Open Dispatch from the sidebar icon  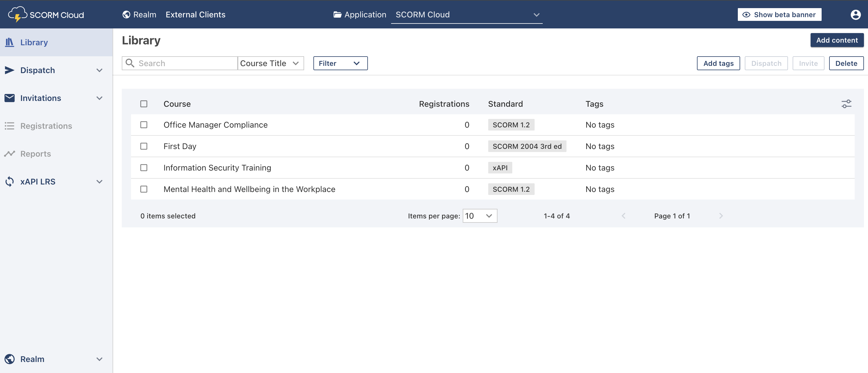point(10,70)
